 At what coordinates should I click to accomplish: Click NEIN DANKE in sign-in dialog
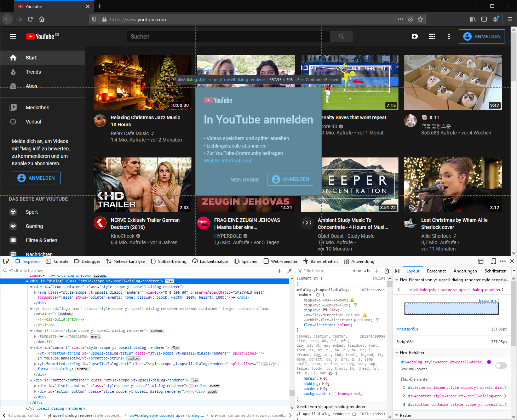tap(245, 180)
